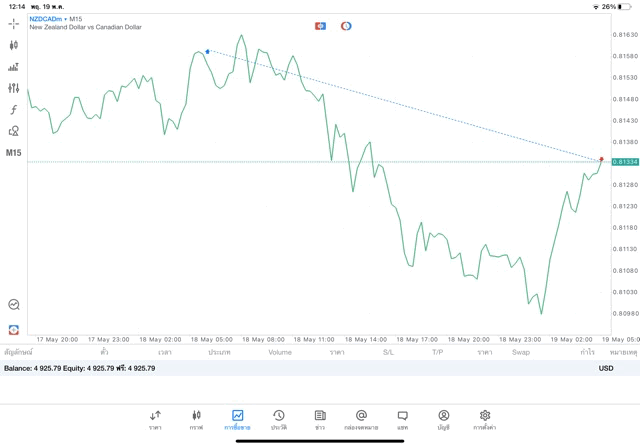This screenshot has height=447, width=640.
Task: Open the บัญชี accounts tab
Action: click(443, 419)
